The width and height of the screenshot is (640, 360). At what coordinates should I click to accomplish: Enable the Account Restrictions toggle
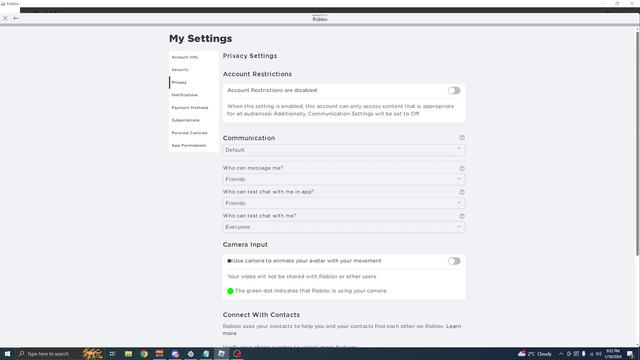click(454, 91)
